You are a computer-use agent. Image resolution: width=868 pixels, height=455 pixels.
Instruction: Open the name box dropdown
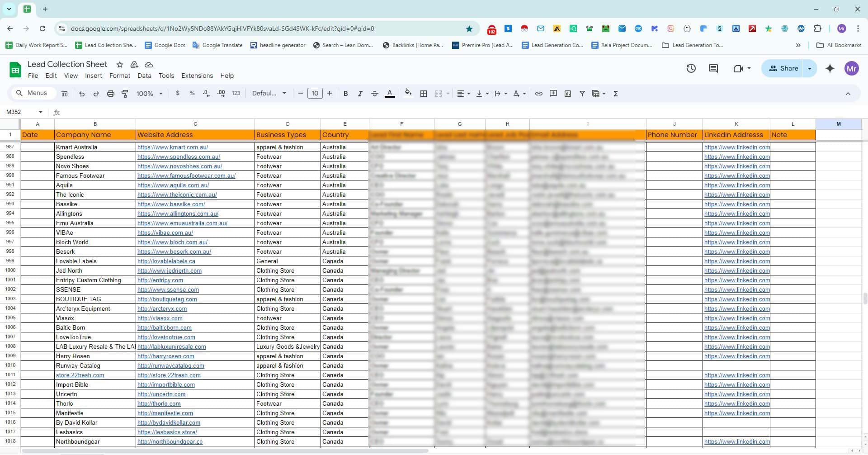pyautogui.click(x=41, y=112)
